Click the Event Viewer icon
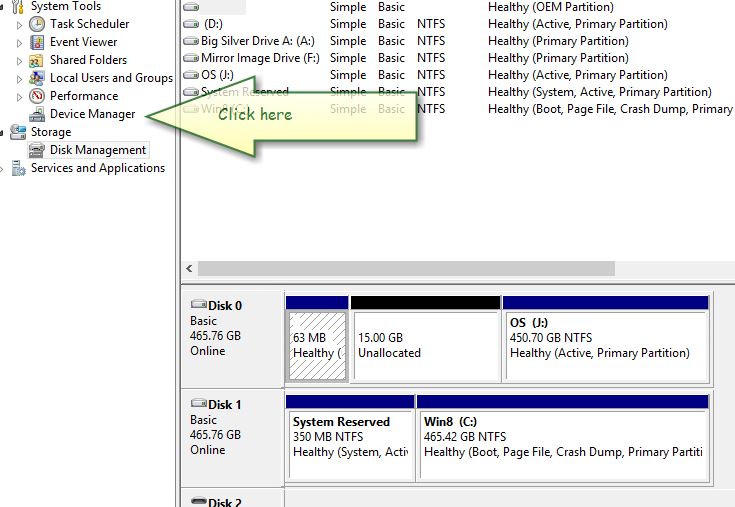 point(37,42)
